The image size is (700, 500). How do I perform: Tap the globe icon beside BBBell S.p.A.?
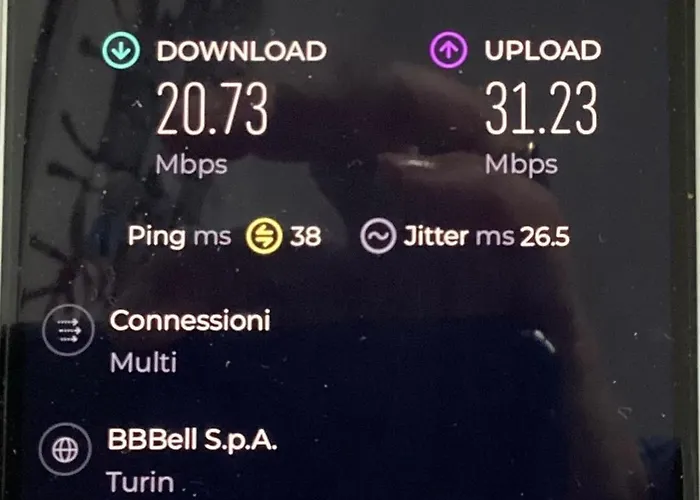(65, 449)
